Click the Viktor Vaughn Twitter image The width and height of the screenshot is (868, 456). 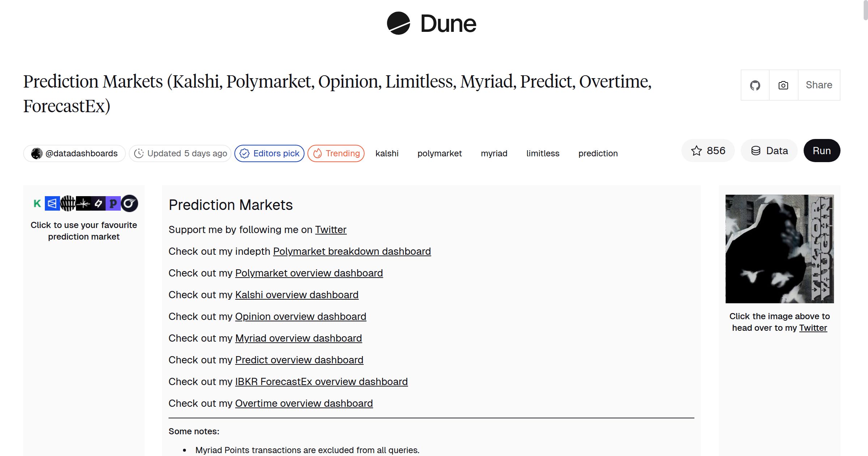click(779, 249)
